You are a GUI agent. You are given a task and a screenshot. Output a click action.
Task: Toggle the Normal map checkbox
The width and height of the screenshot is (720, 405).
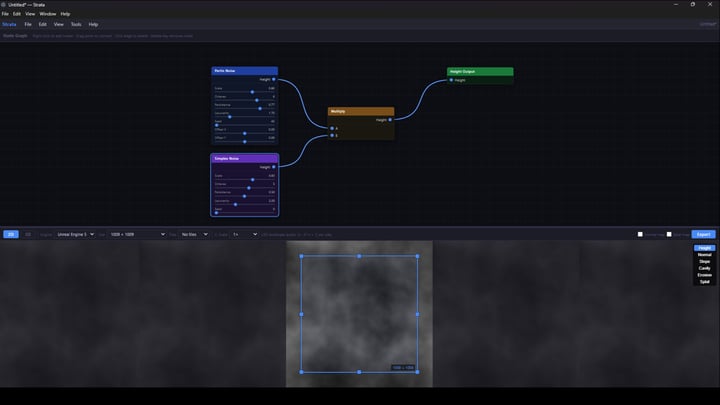(640, 234)
